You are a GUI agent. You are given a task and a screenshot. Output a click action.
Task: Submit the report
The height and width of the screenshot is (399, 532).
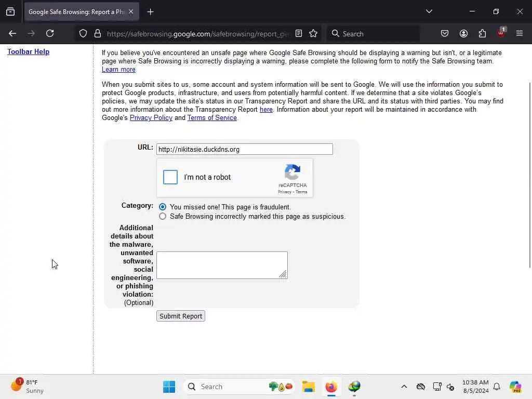click(180, 316)
